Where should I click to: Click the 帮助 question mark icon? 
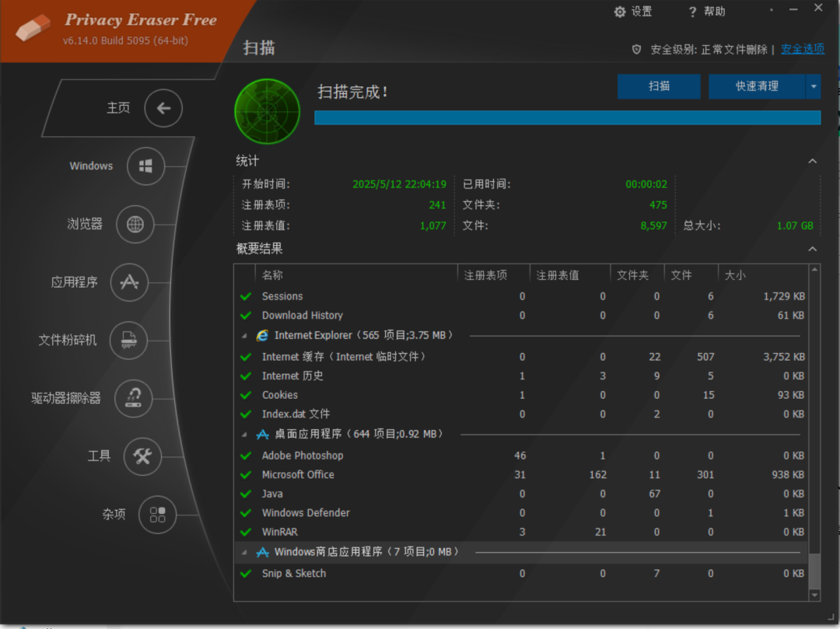(693, 12)
